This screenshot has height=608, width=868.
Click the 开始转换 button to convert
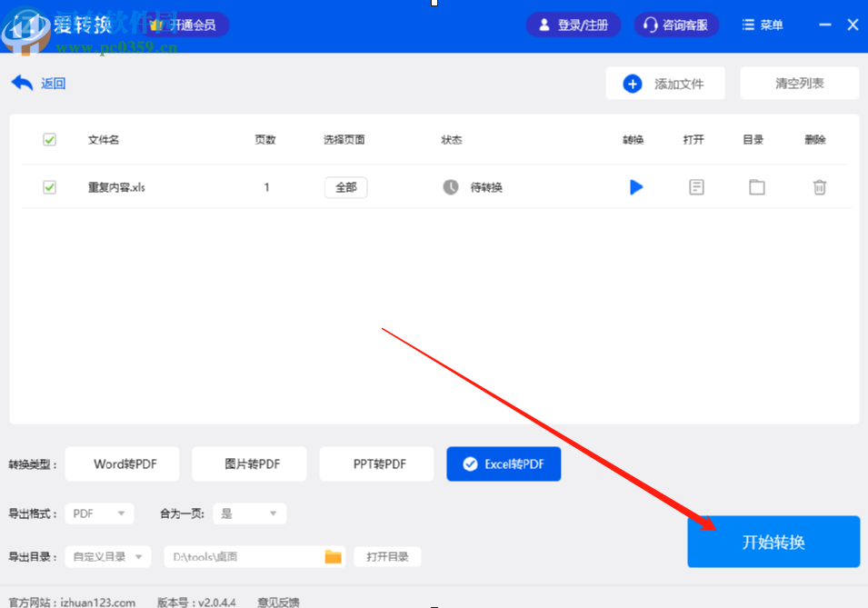(773, 542)
